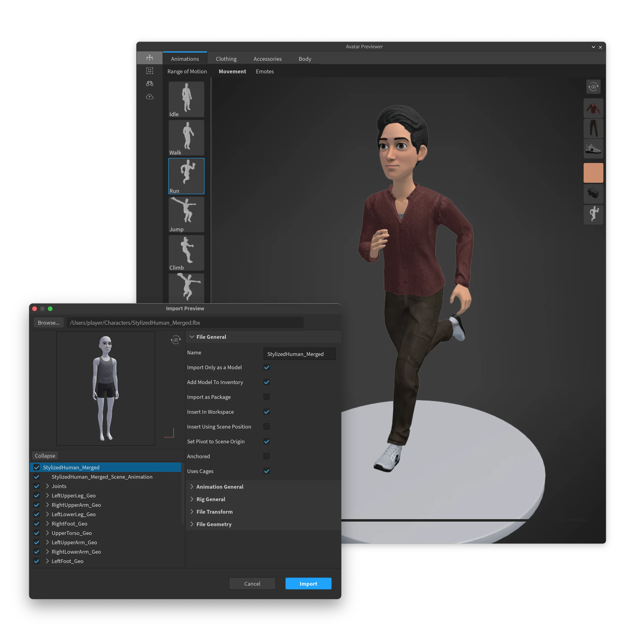Select the RightLowerArm_Geo row
644x644 pixels.
(x=106, y=552)
